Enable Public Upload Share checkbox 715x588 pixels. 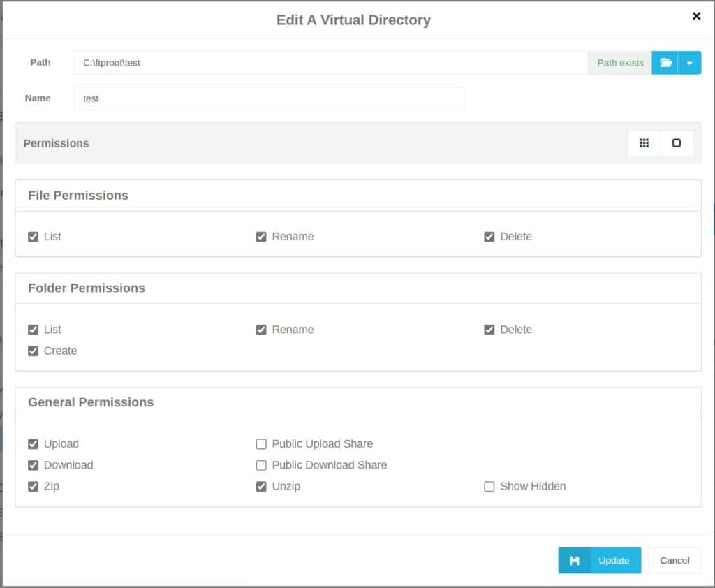pos(261,444)
